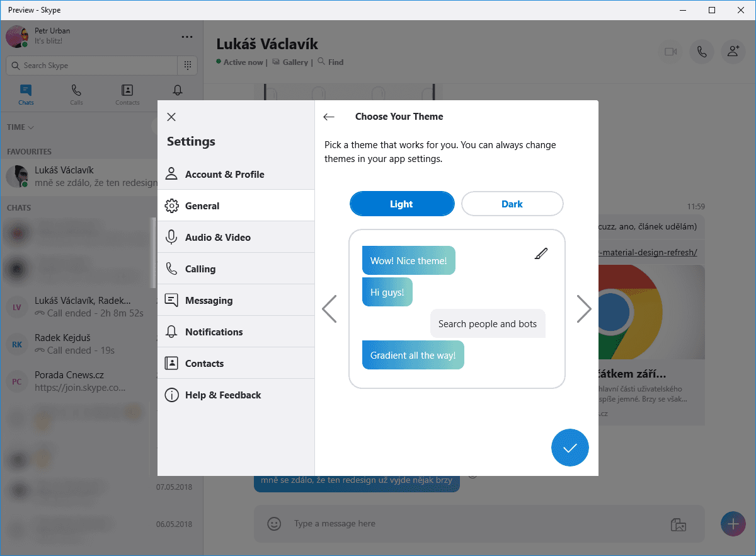Click the Chrome logo article preview thumbnail
The width and height of the screenshot is (756, 556).
[652, 312]
